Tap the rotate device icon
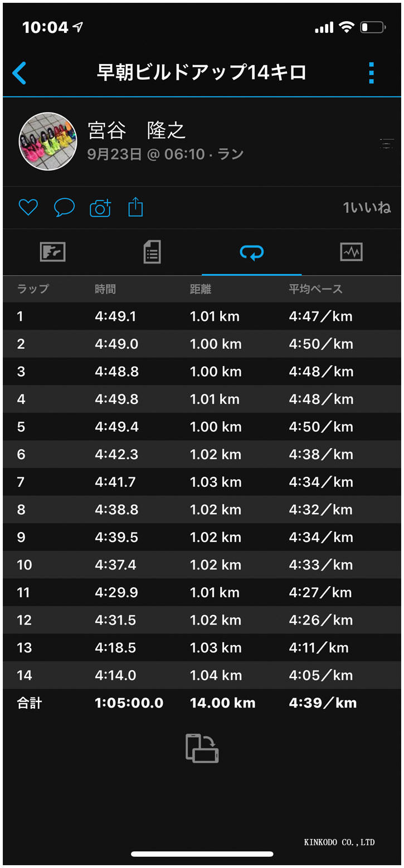 (x=202, y=748)
